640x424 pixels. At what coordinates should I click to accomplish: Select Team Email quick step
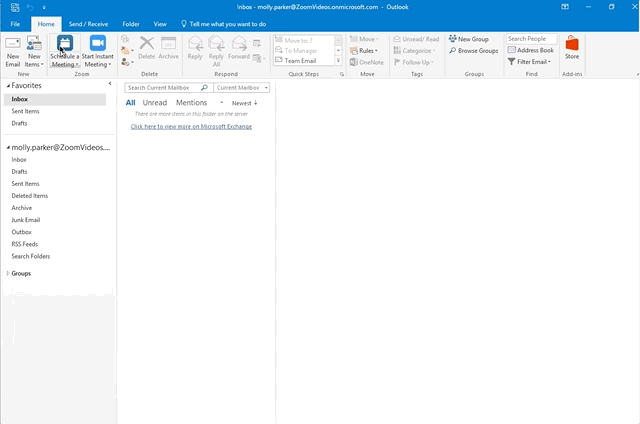[304, 60]
